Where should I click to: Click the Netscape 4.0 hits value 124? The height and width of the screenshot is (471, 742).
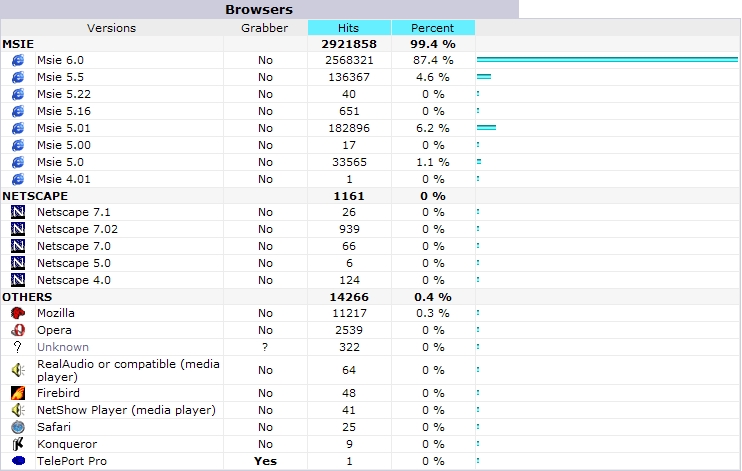click(x=349, y=280)
